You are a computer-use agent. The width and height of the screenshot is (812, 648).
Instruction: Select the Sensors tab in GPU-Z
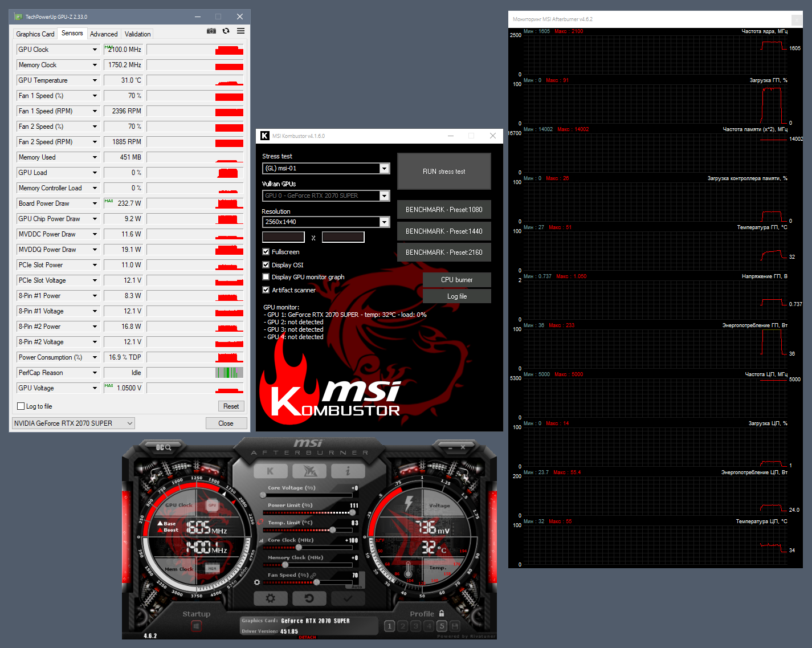(x=72, y=33)
